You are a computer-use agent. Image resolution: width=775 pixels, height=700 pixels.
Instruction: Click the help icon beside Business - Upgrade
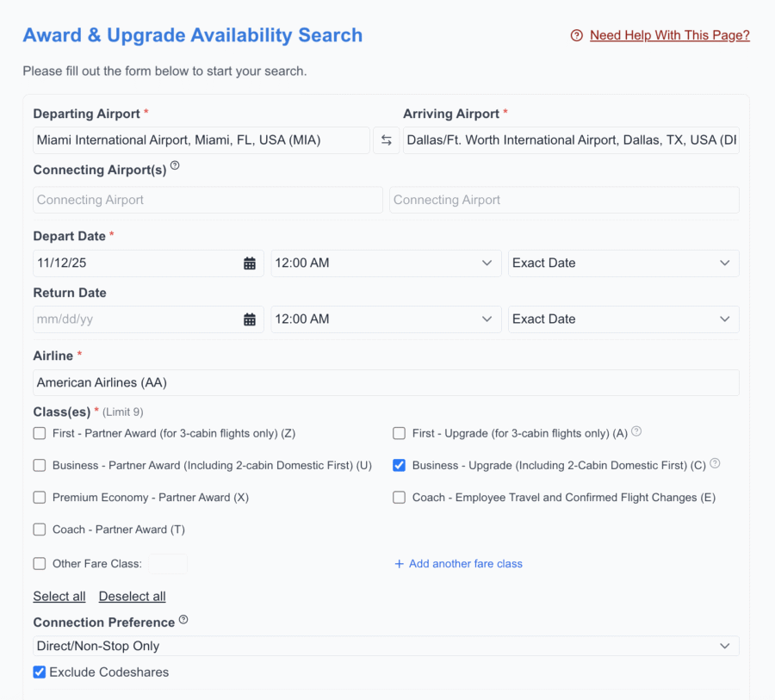715,462
